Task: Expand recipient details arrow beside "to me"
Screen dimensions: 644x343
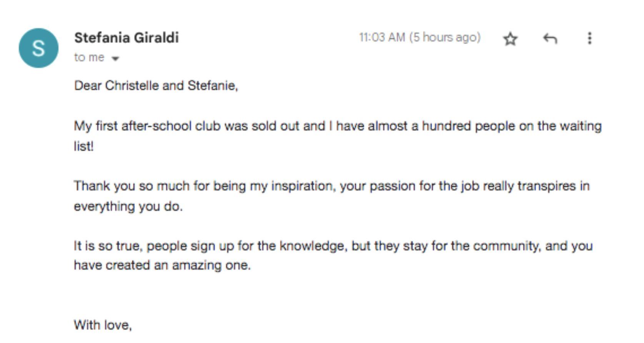Action: [x=115, y=59]
